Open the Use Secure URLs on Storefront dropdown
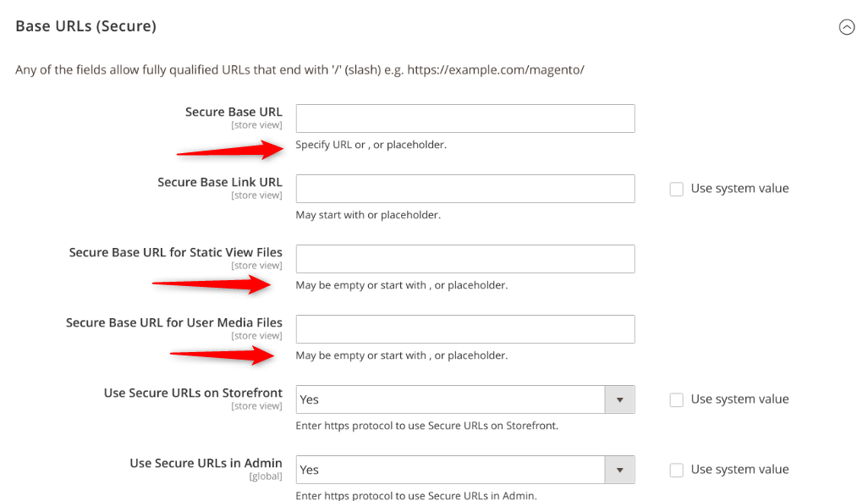Screen dimensions: 868x501 (x=465, y=399)
